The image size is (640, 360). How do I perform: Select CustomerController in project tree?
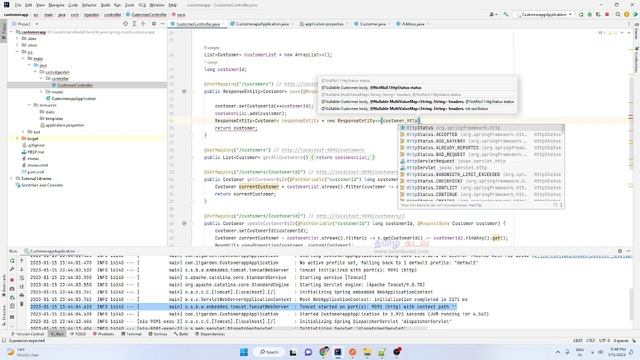pyautogui.click(x=75, y=85)
